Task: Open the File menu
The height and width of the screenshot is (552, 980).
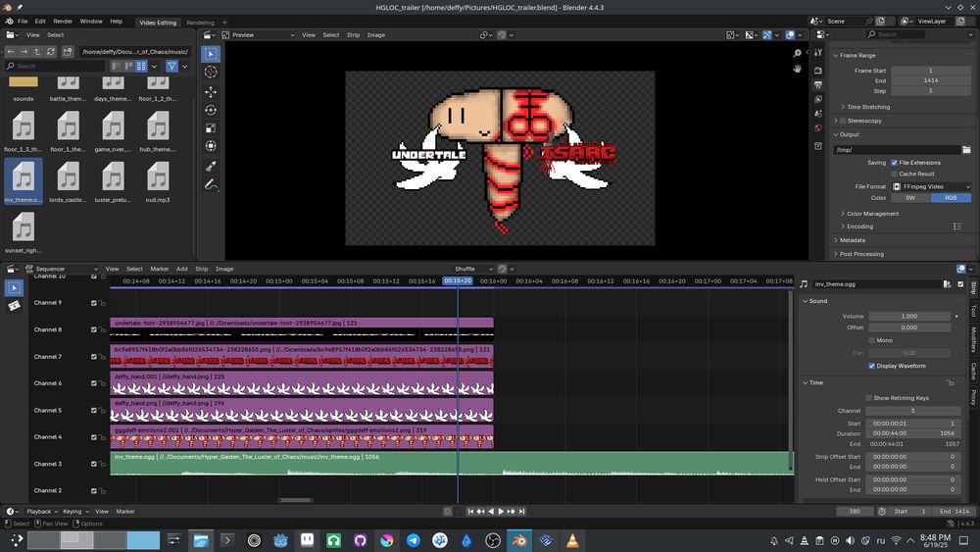Action: point(23,22)
